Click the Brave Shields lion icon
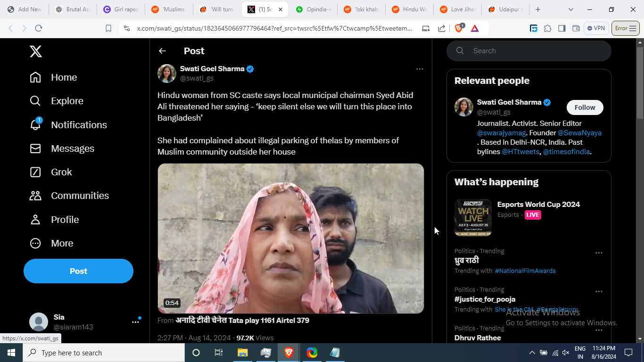This screenshot has height=362, width=644. tap(459, 28)
